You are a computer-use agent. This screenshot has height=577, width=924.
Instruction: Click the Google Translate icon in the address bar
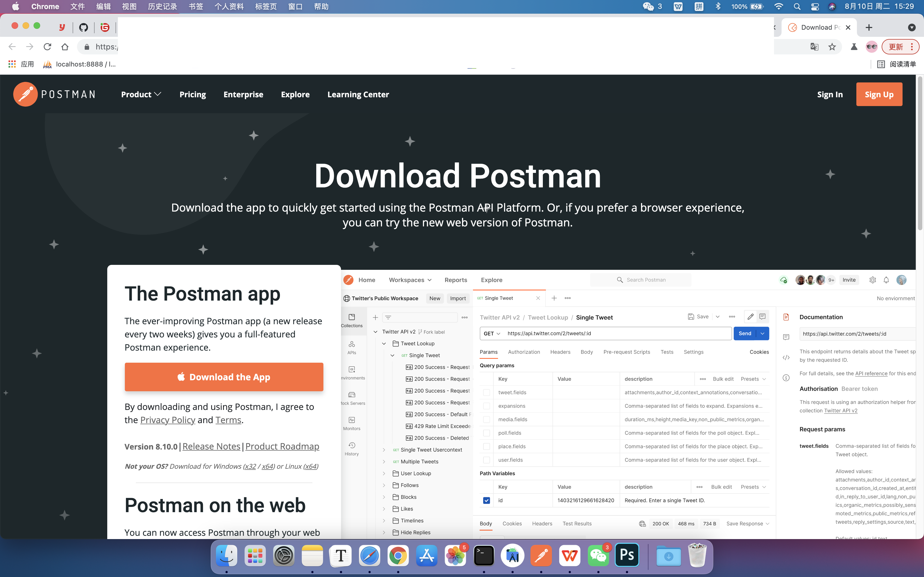(814, 47)
